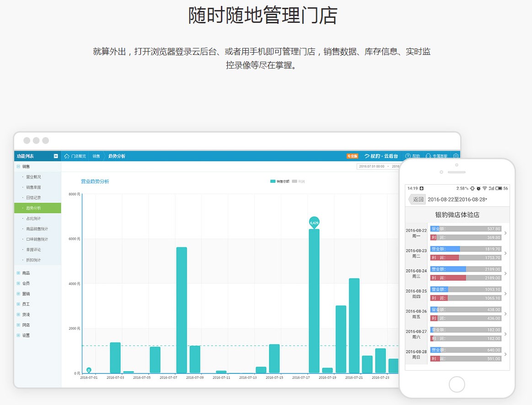The width and height of the screenshot is (532, 405).
Task: Click the phone's round home button
Action: coord(457,384)
